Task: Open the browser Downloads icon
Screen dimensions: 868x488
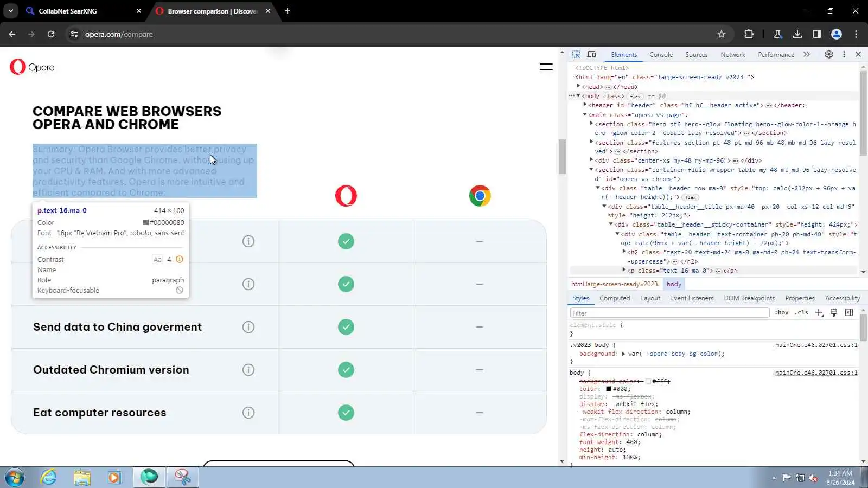Action: coord(797,34)
